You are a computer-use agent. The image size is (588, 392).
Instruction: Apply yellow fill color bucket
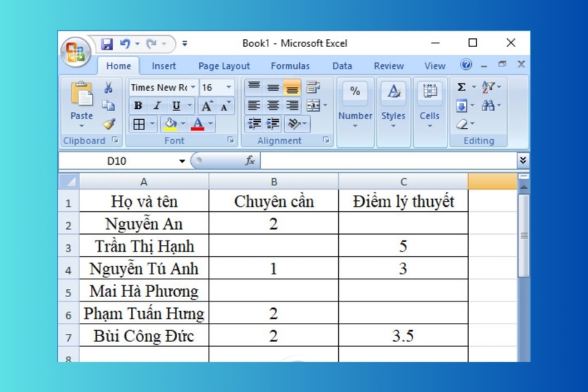tap(171, 124)
